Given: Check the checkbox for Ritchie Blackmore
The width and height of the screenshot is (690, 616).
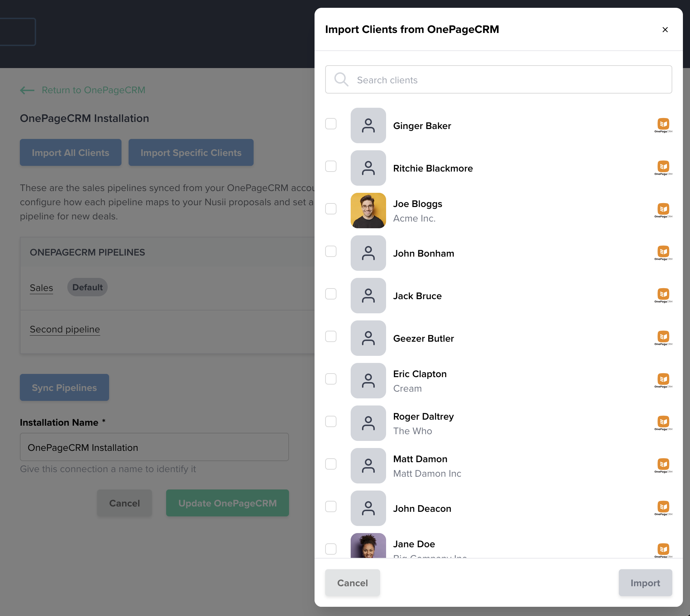Looking at the screenshot, I should click(331, 166).
